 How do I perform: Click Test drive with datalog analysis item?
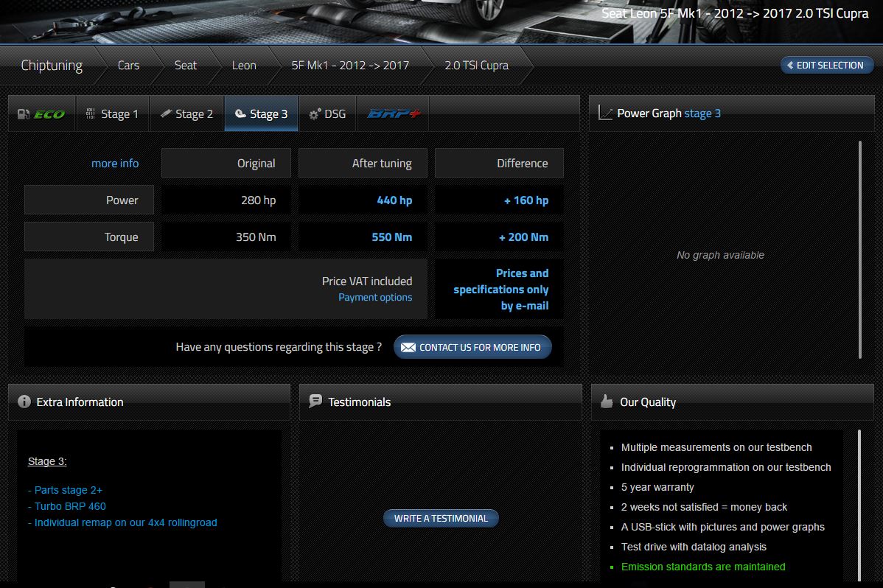pyautogui.click(x=694, y=547)
